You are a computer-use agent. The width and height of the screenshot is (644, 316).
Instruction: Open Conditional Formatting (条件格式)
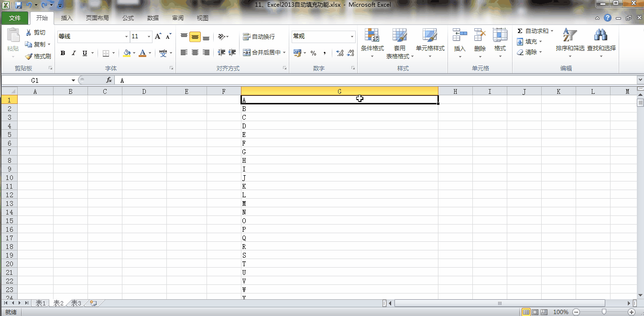click(x=372, y=43)
